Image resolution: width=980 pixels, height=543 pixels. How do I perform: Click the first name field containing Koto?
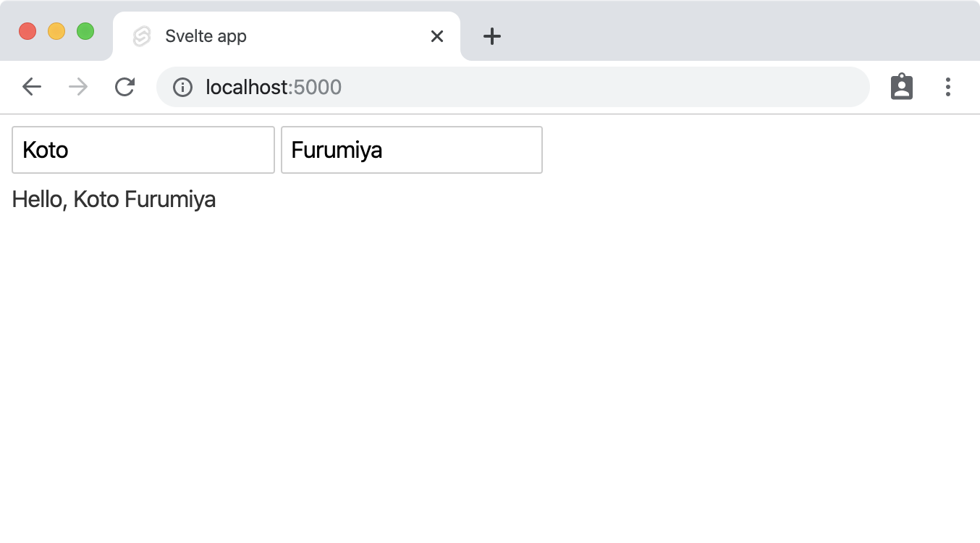[143, 150]
